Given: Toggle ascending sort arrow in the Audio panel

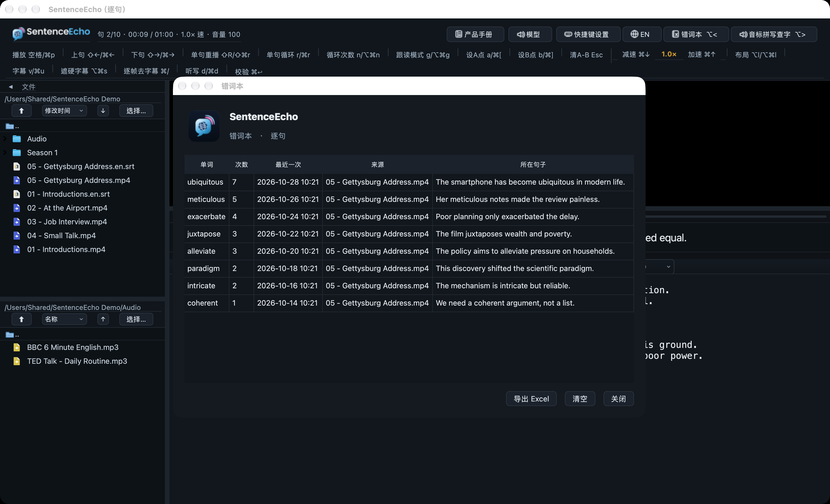Looking at the screenshot, I should (103, 319).
